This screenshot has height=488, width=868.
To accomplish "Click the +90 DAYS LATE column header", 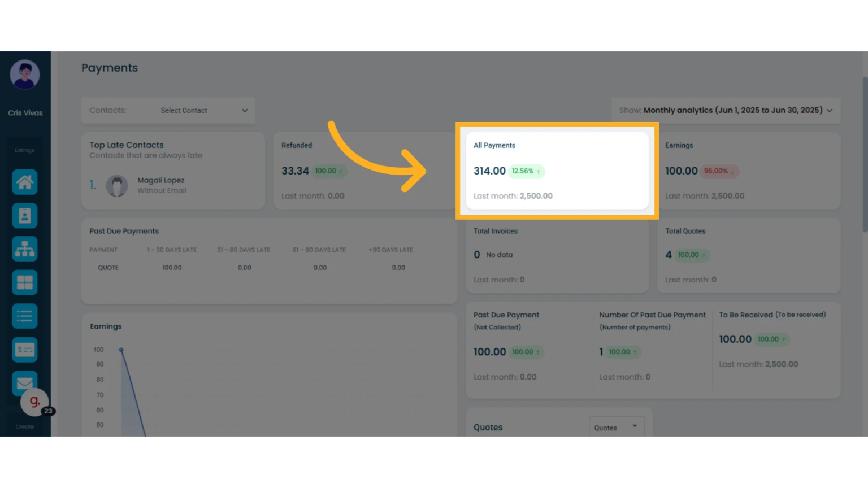I will click(x=391, y=250).
